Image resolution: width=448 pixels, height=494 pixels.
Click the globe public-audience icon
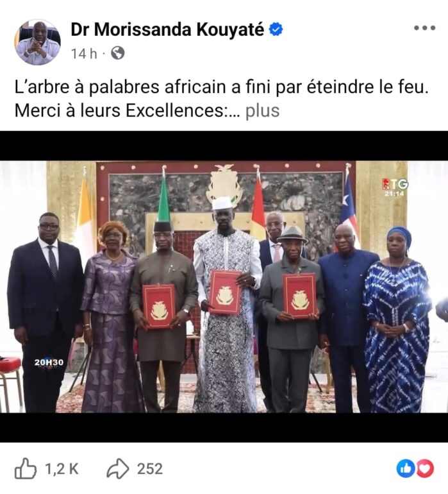118,53
